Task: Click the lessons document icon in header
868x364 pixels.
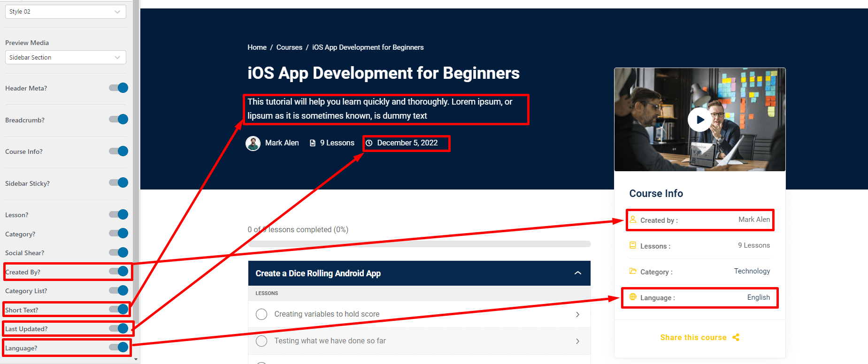Action: click(313, 143)
